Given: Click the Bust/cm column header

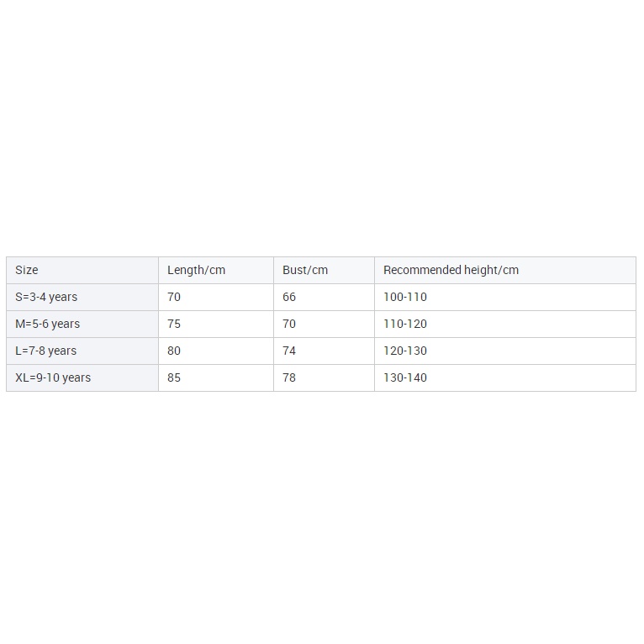Looking at the screenshot, I should pos(305,270).
